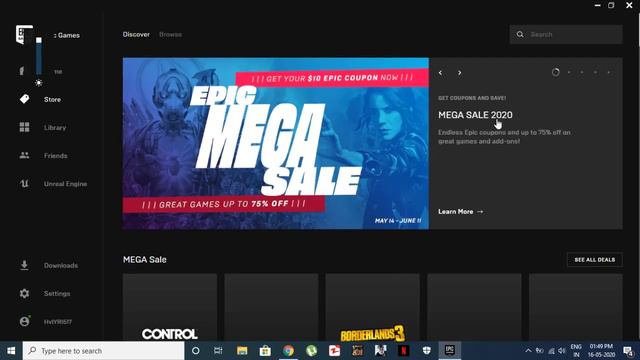Open the HvIYRI5I7 account profile icon
This screenshot has height=360, width=640.
pos(24,322)
